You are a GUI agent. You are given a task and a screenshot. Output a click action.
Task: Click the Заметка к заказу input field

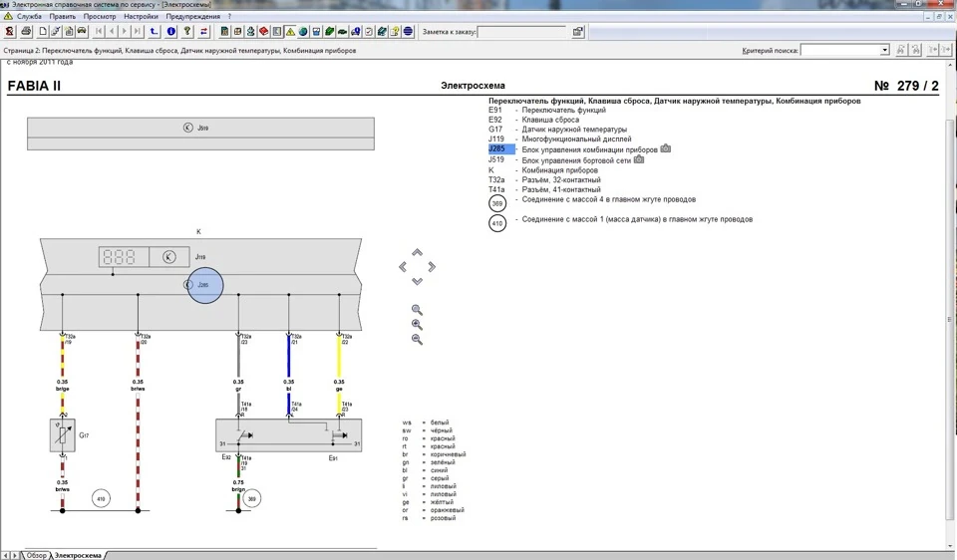[521, 32]
